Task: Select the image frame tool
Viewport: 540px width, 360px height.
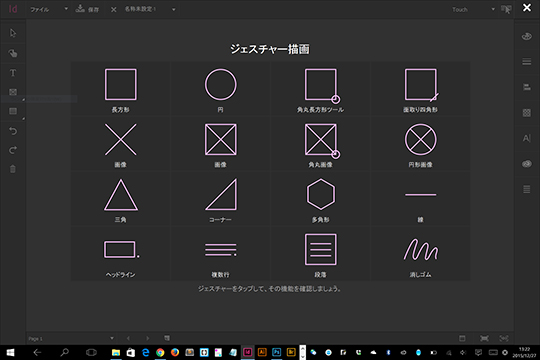Action: click(13, 92)
